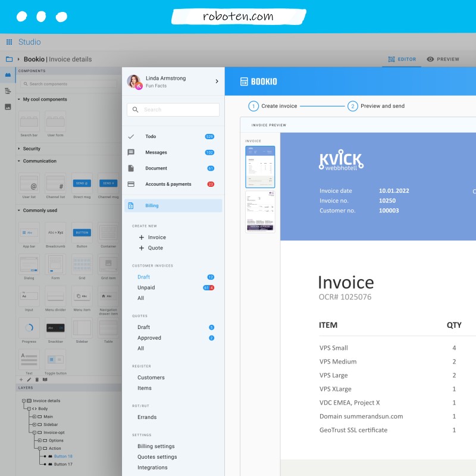
Task: Open the Integrations settings link
Action: (x=152, y=468)
